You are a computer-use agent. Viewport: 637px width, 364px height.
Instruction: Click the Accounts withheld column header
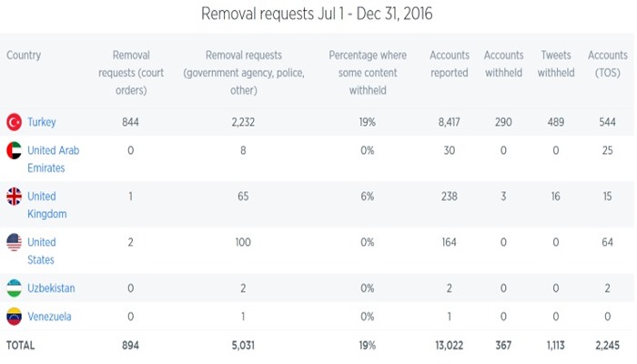(503, 64)
